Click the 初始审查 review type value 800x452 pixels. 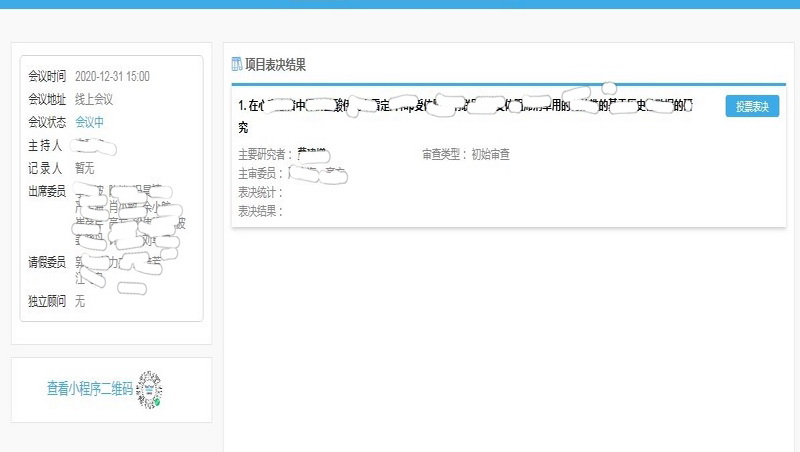[x=490, y=154]
